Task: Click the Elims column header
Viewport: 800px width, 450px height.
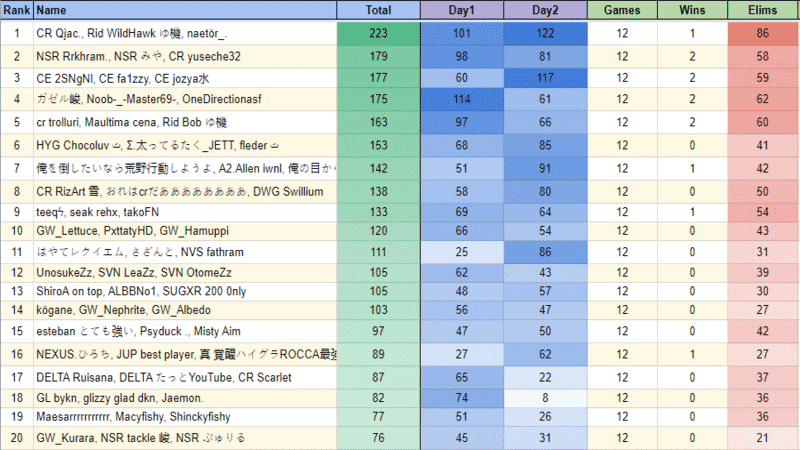Action: (763, 10)
